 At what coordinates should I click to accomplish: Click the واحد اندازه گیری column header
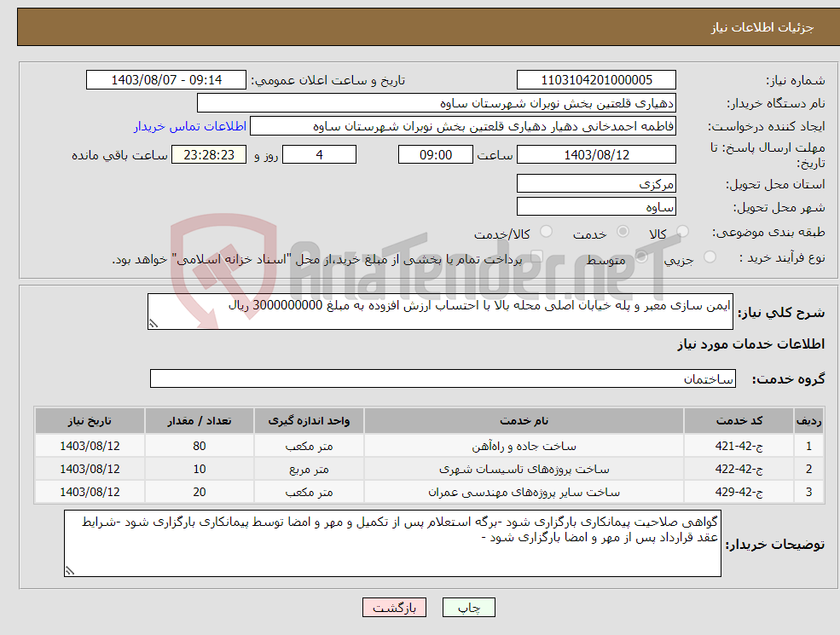point(309,421)
